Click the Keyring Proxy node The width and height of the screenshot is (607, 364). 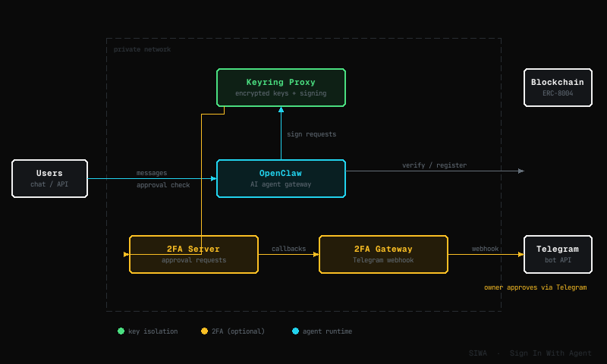point(281,87)
